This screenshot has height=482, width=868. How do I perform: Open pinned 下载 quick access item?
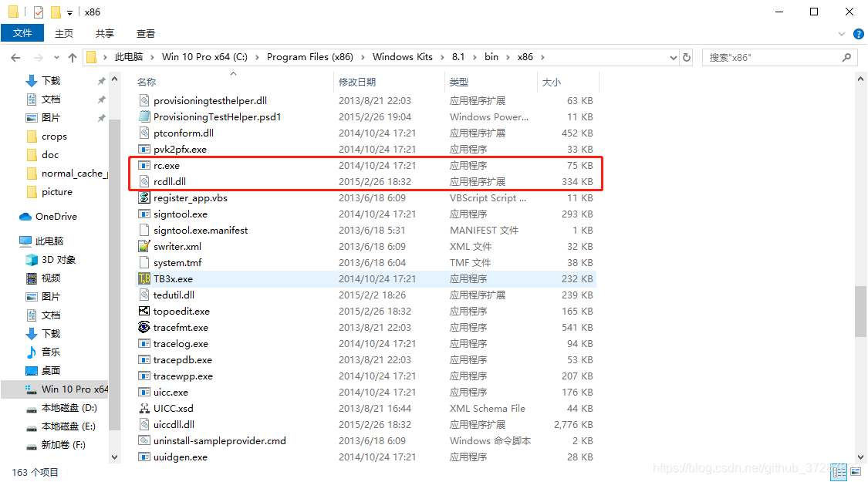coord(51,81)
